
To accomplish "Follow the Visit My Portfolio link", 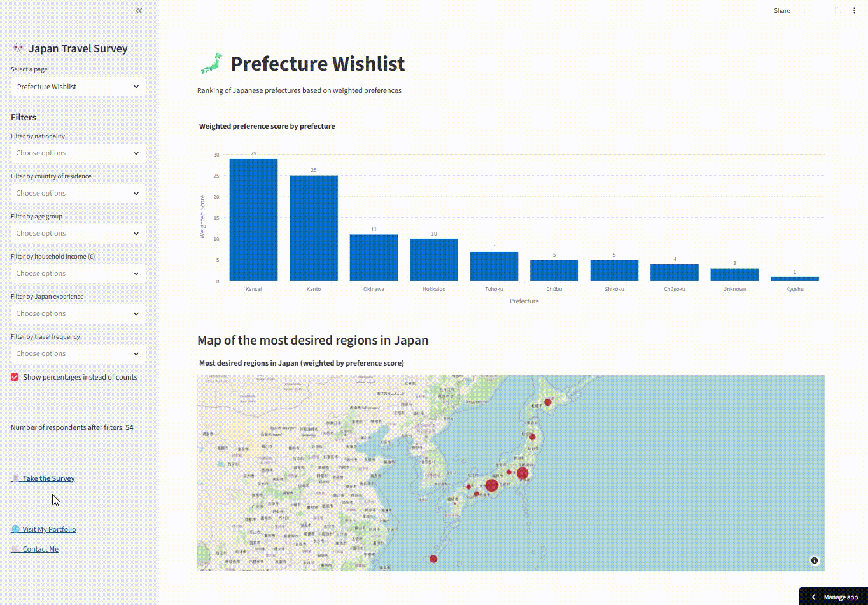I will (48, 529).
